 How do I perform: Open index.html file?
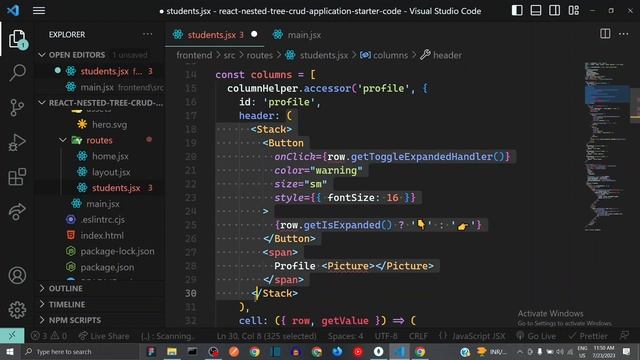(101, 236)
